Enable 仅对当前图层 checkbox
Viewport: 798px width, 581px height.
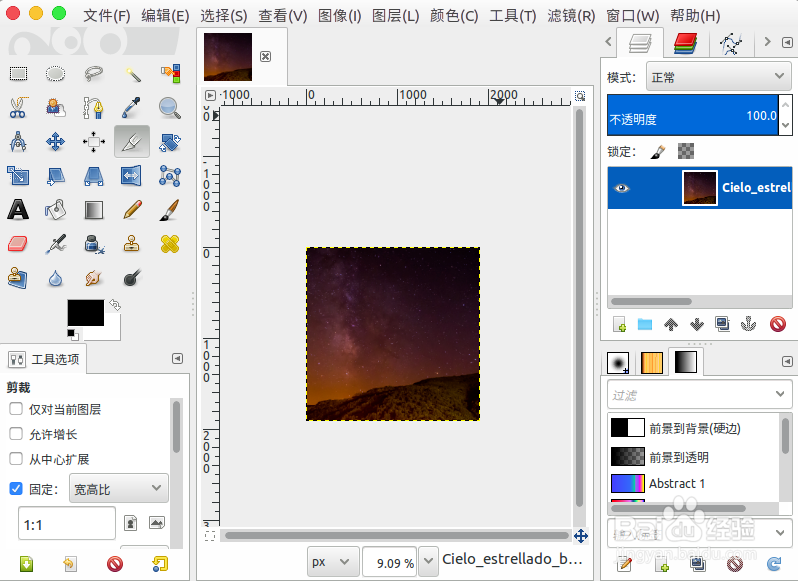click(x=16, y=409)
